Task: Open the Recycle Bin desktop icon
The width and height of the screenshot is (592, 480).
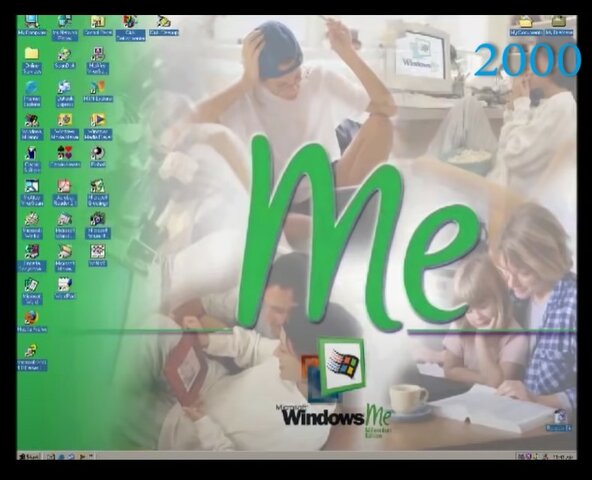Action: tap(559, 420)
